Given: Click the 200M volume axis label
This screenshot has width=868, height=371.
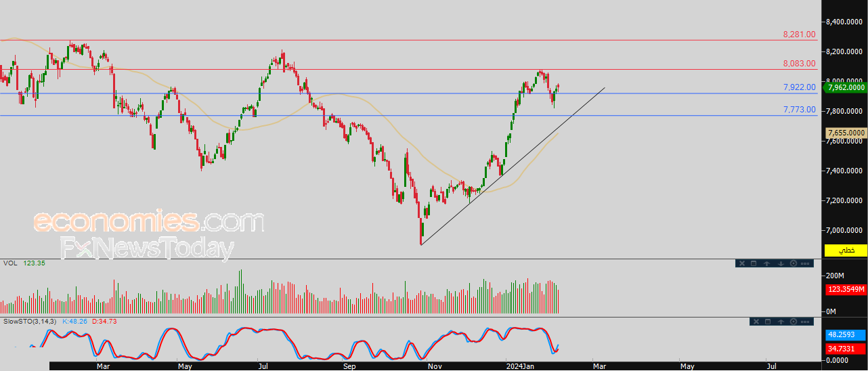Looking at the screenshot, I should tap(836, 276).
